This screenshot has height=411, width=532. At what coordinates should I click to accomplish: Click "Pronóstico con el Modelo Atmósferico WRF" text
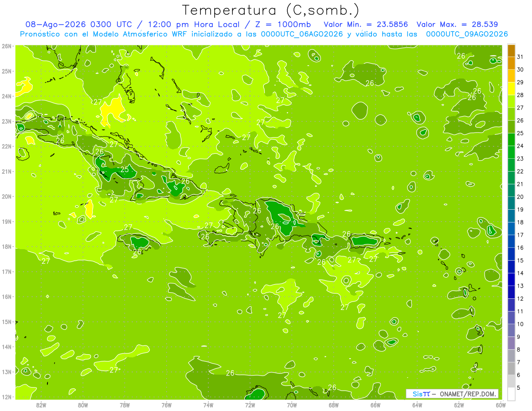pyautogui.click(x=105, y=34)
